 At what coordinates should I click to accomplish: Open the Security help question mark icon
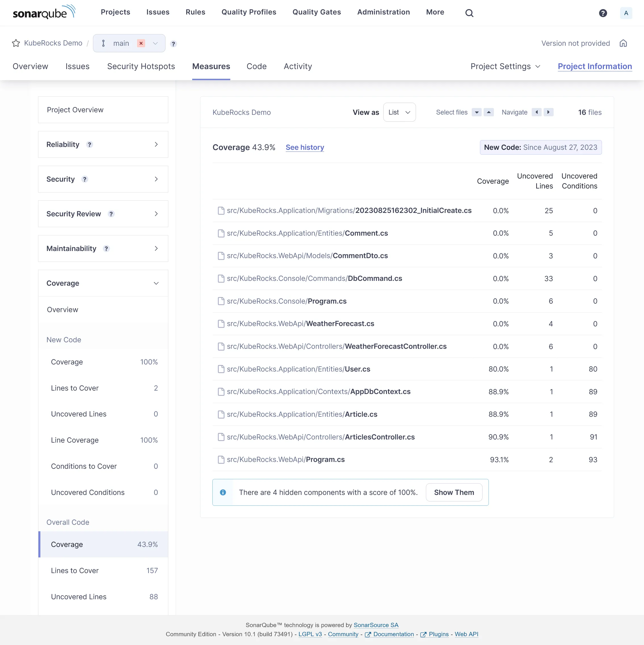point(85,179)
